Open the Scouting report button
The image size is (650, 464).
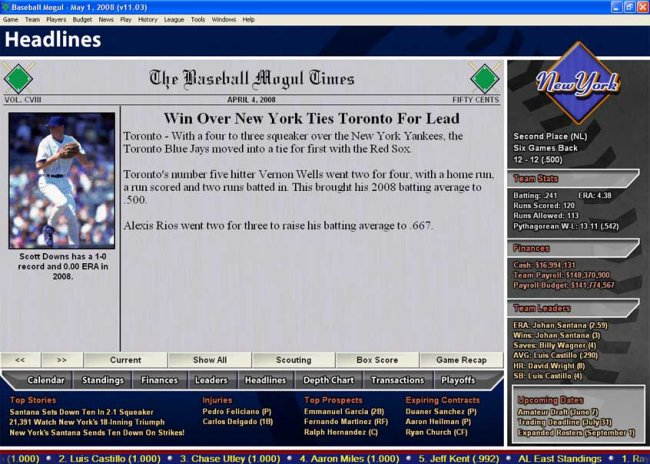point(293,360)
